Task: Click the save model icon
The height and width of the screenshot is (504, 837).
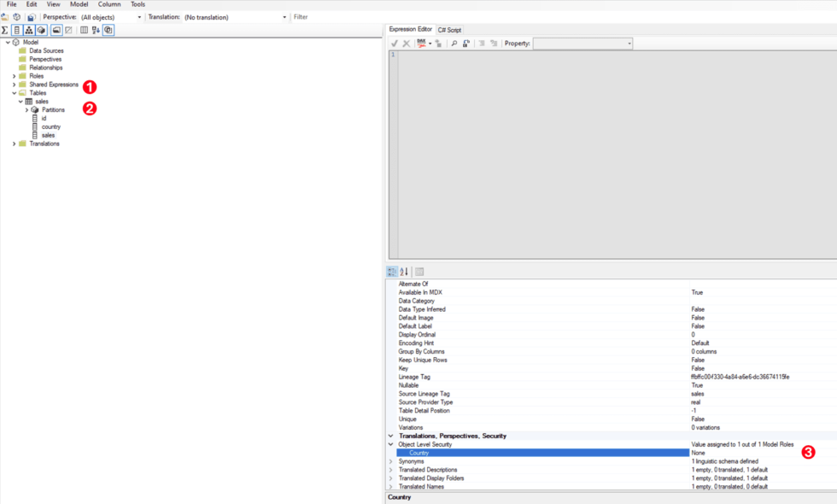Action: click(31, 17)
